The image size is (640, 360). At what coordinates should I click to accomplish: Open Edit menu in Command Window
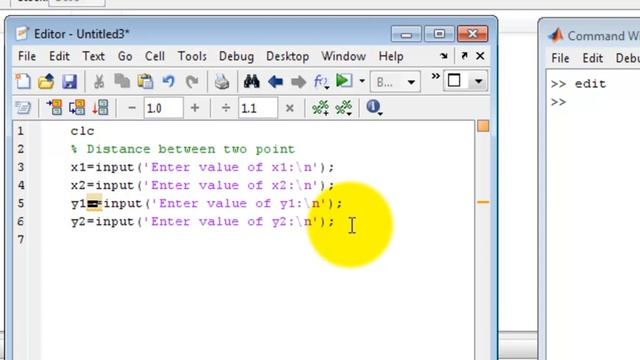593,58
